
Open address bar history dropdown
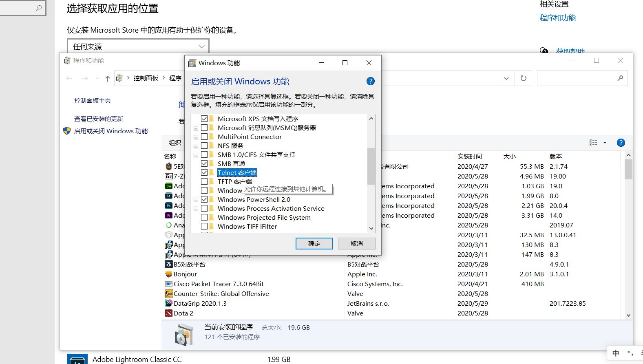tap(506, 78)
